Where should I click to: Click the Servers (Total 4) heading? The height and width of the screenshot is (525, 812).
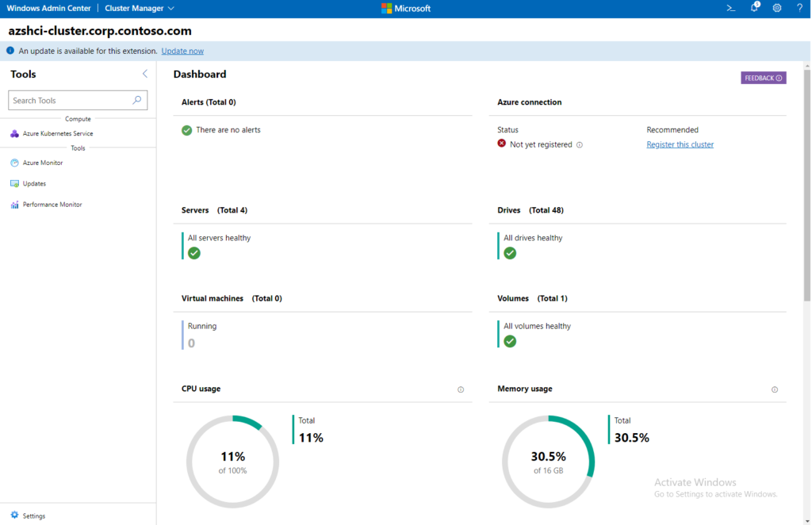214,210
